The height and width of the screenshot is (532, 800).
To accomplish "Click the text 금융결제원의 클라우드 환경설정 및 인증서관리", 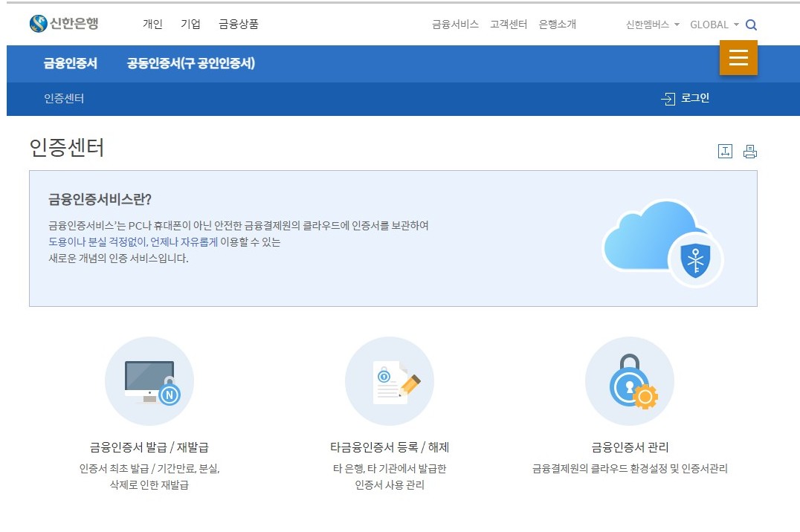I will click(x=630, y=469).
